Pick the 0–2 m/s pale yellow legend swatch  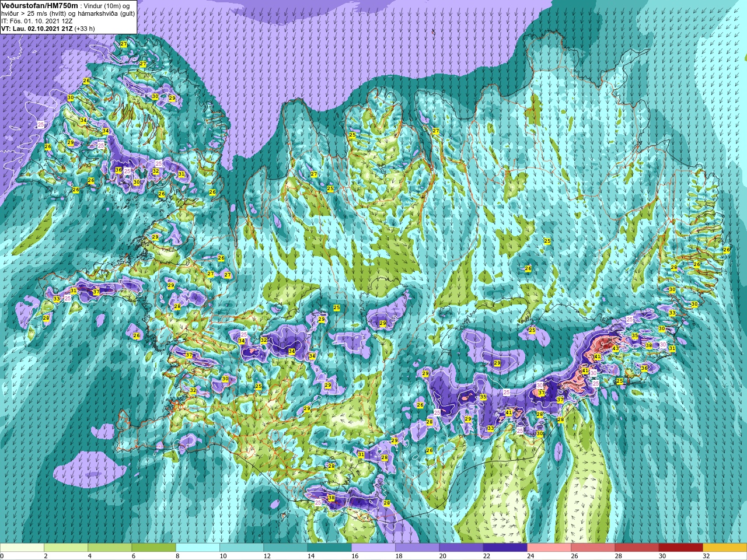(x=22, y=548)
